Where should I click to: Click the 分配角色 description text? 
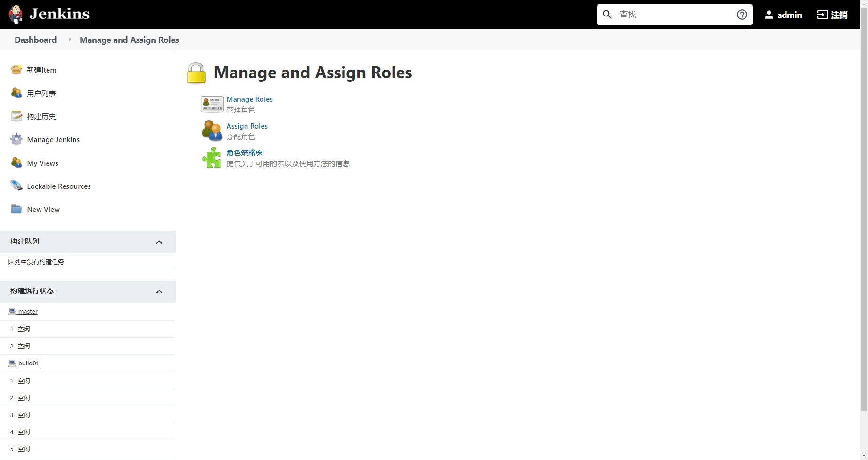[241, 137]
